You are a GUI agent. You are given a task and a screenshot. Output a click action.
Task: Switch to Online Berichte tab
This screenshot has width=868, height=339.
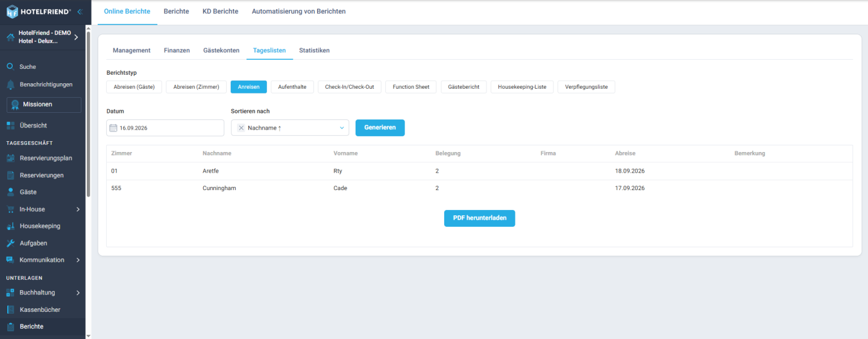click(127, 11)
